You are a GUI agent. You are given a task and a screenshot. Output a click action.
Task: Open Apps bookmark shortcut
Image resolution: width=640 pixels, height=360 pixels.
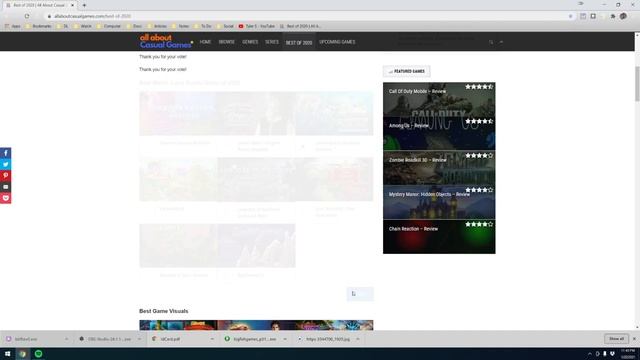[x=13, y=26]
